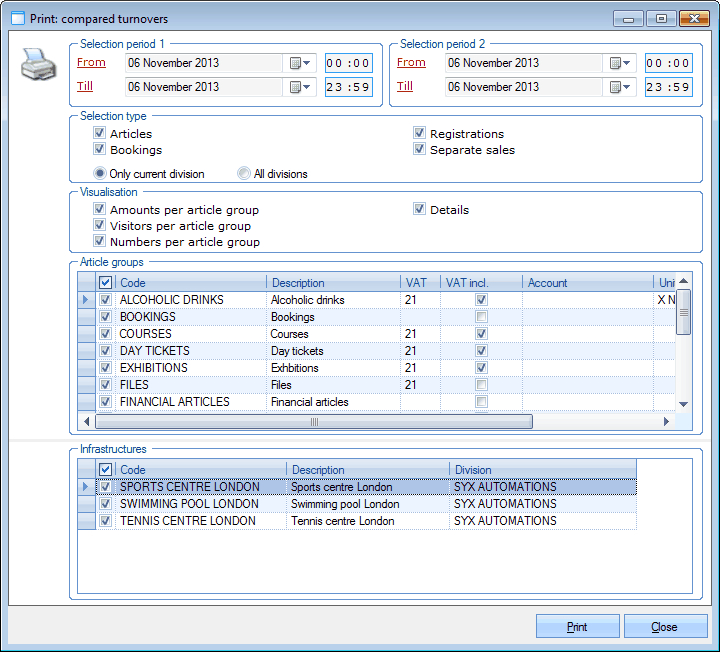This screenshot has height=652, width=720.
Task: Click the period 1 From time field
Action: 348,63
